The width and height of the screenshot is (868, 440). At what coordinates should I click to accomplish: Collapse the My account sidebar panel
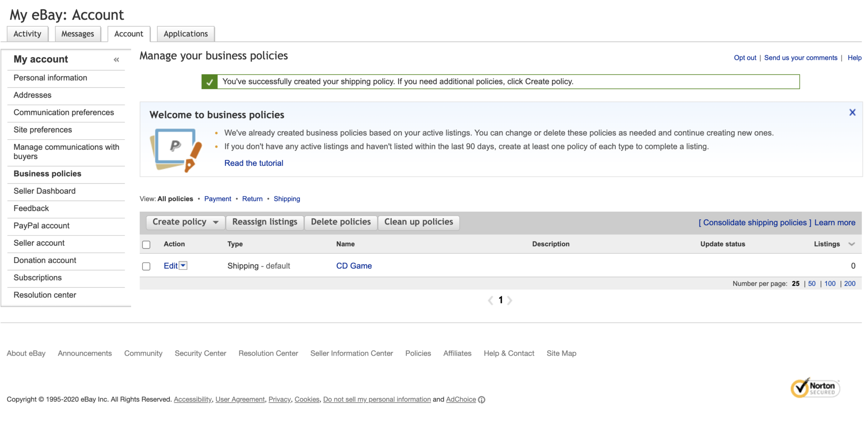click(116, 60)
